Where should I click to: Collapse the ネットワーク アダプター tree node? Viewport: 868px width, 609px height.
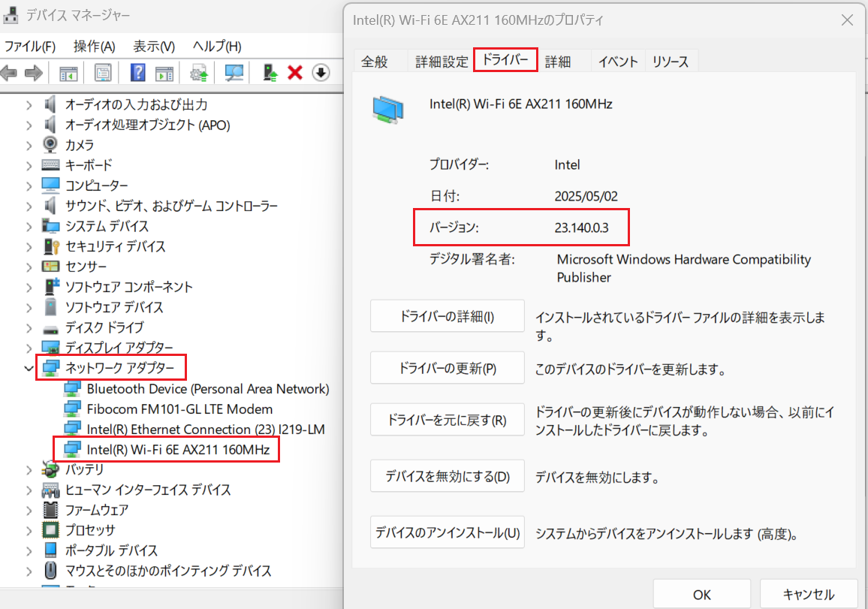pyautogui.click(x=29, y=368)
